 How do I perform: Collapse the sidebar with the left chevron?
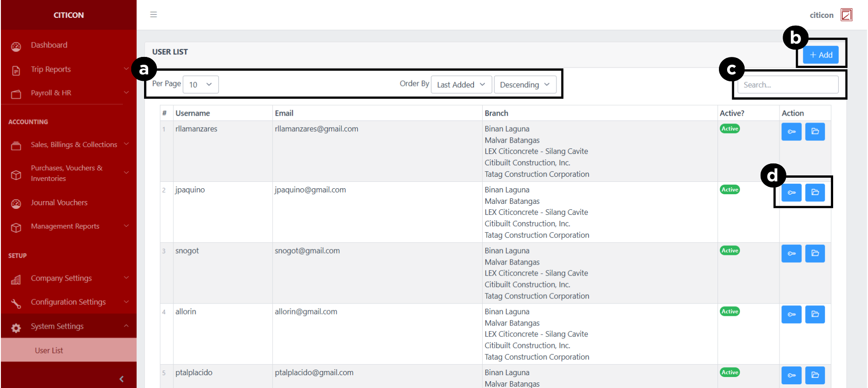pyautogui.click(x=122, y=379)
